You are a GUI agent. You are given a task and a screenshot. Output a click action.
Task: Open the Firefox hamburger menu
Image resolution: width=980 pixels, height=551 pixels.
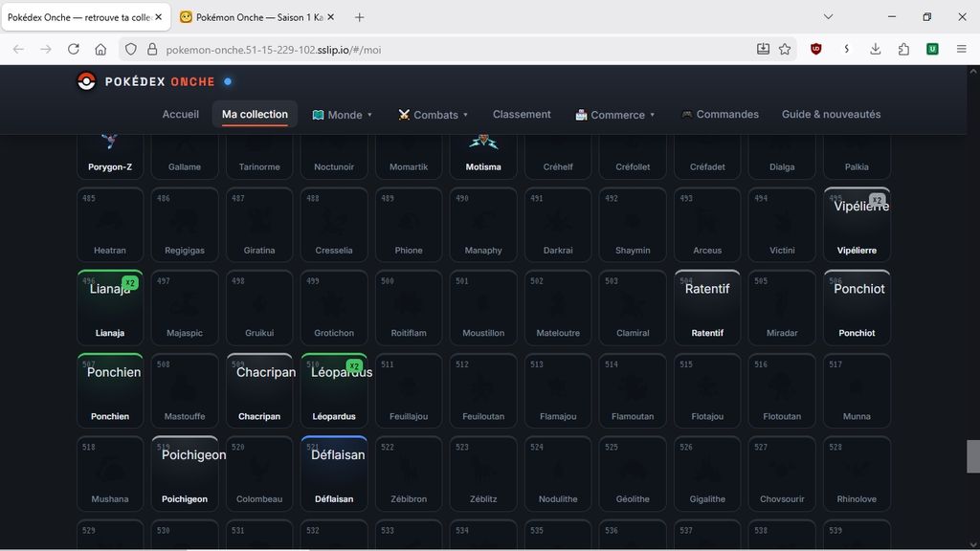click(x=961, y=50)
